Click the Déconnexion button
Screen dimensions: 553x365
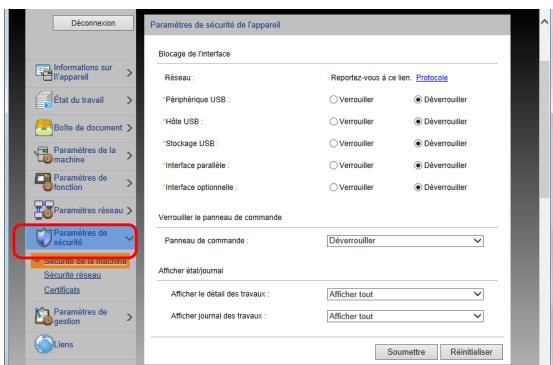pos(93,23)
